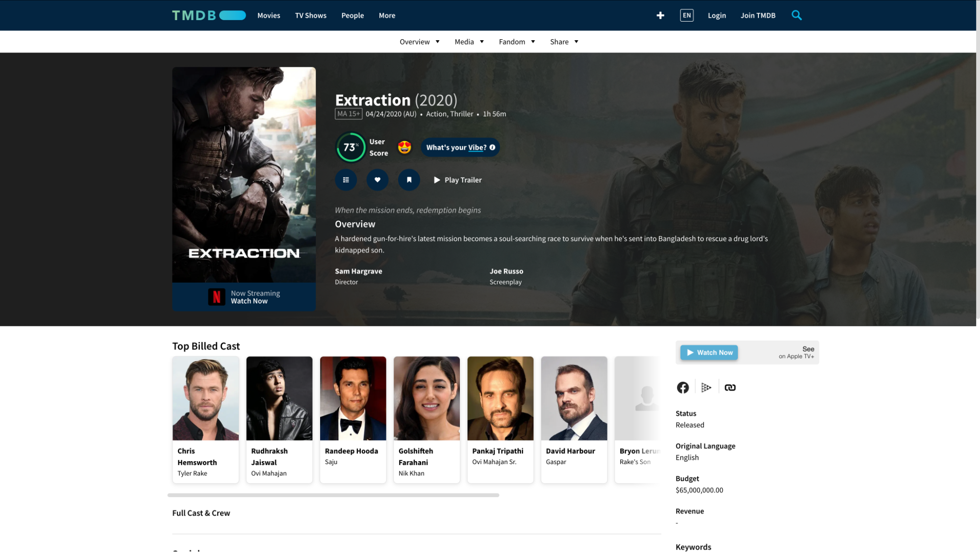The image size is (980, 552).
Task: Expand the Fandom dropdown menu
Action: (517, 42)
